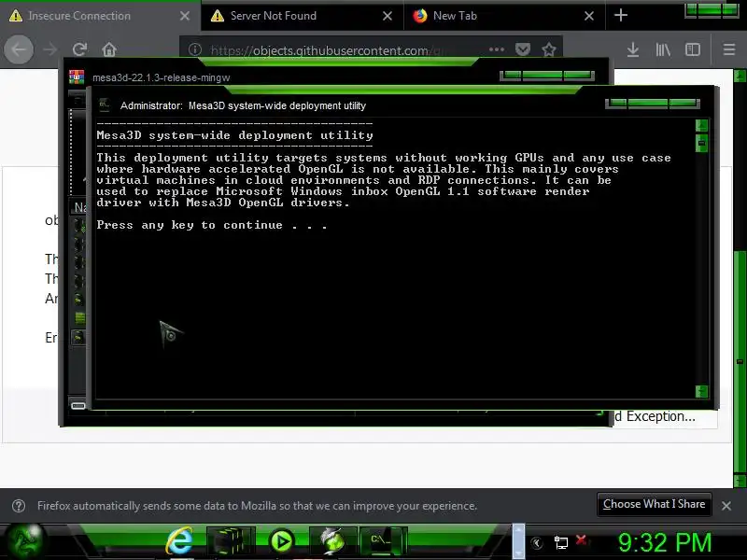Open Firefox hamburger menu
747x560 pixels.
pyautogui.click(x=729, y=49)
